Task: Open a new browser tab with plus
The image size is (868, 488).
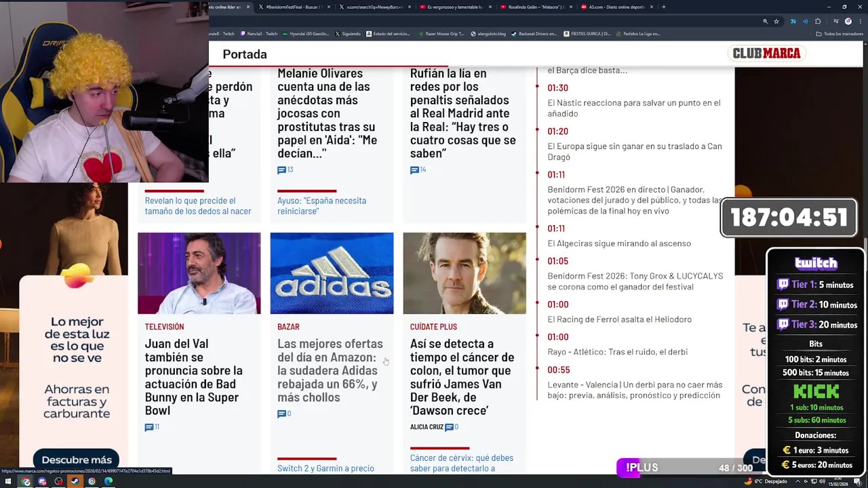Action: pyautogui.click(x=663, y=7)
